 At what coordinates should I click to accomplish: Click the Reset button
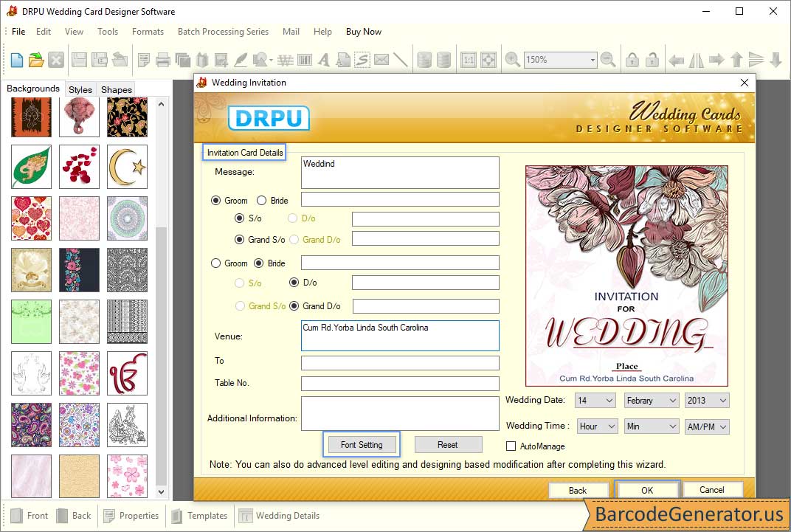tap(448, 445)
